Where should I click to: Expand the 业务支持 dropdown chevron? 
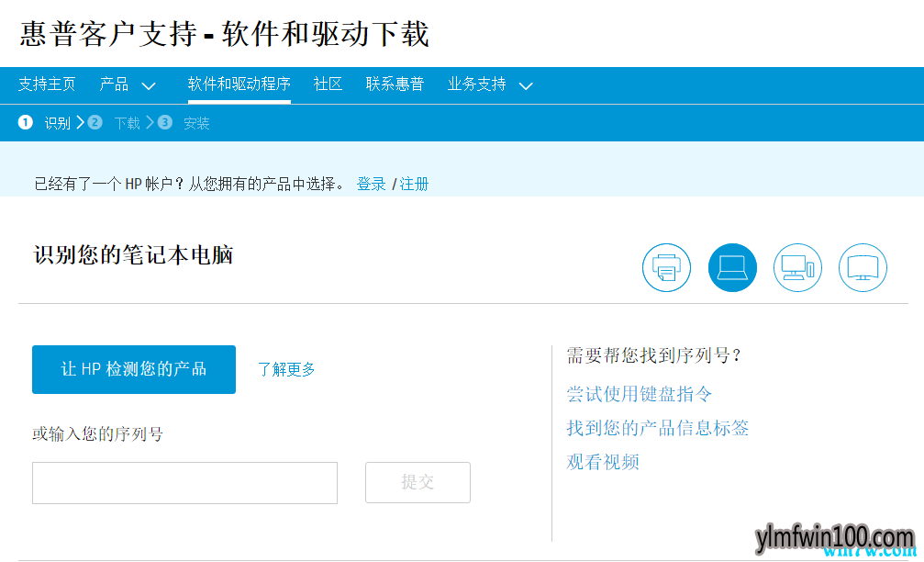pyautogui.click(x=526, y=86)
